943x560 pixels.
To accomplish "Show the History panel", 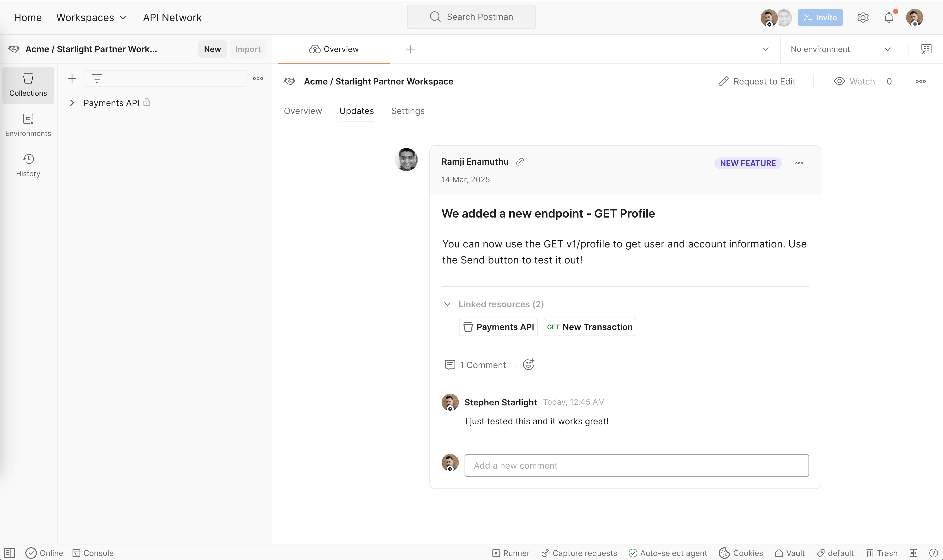I will tap(28, 165).
